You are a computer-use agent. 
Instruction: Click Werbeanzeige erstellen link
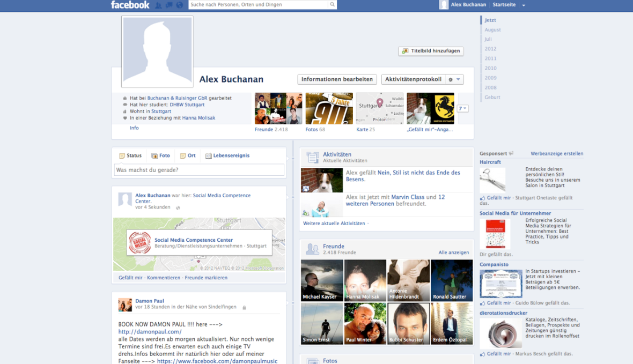pyautogui.click(x=557, y=153)
